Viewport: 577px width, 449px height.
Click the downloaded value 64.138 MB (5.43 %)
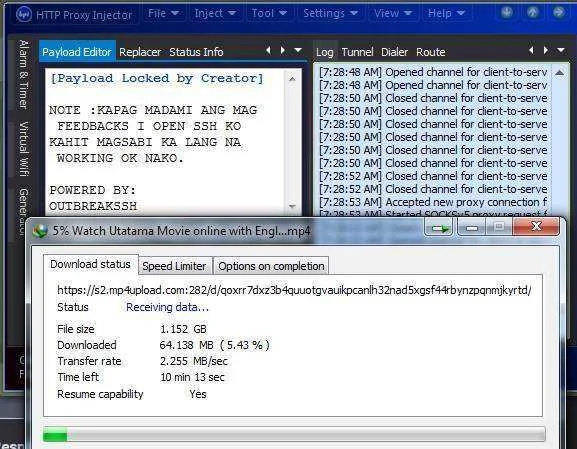(x=215, y=345)
